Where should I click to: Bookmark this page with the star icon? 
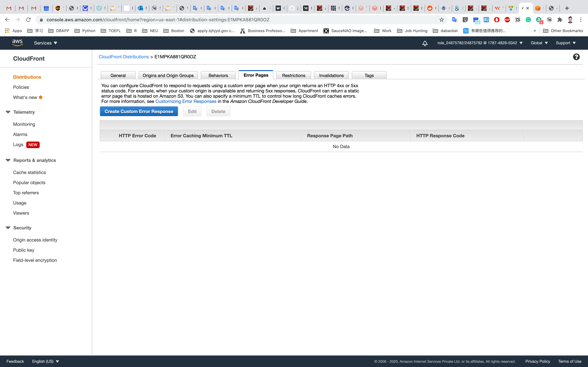tap(441, 20)
